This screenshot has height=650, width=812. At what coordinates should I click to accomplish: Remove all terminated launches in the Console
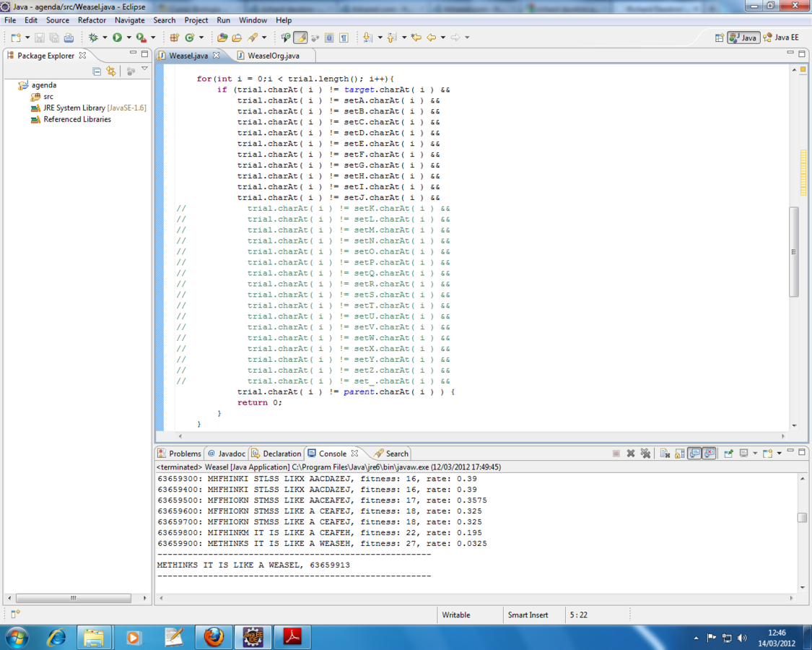pyautogui.click(x=645, y=454)
